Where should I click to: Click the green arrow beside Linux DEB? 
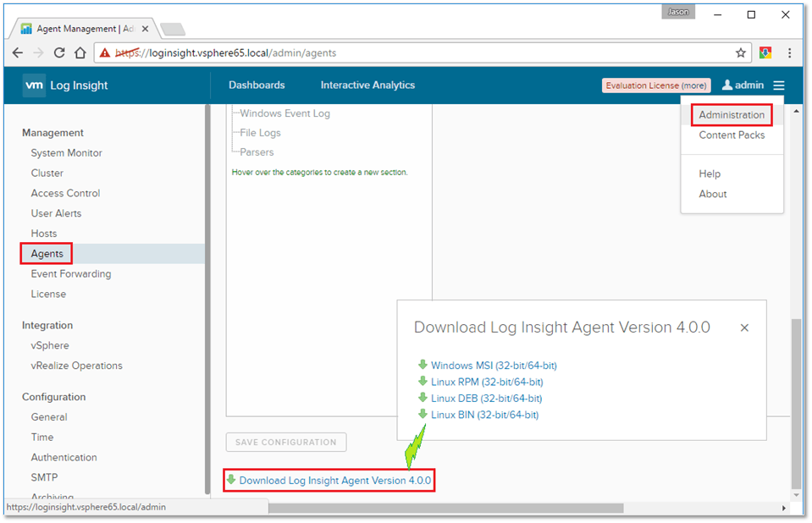point(423,398)
